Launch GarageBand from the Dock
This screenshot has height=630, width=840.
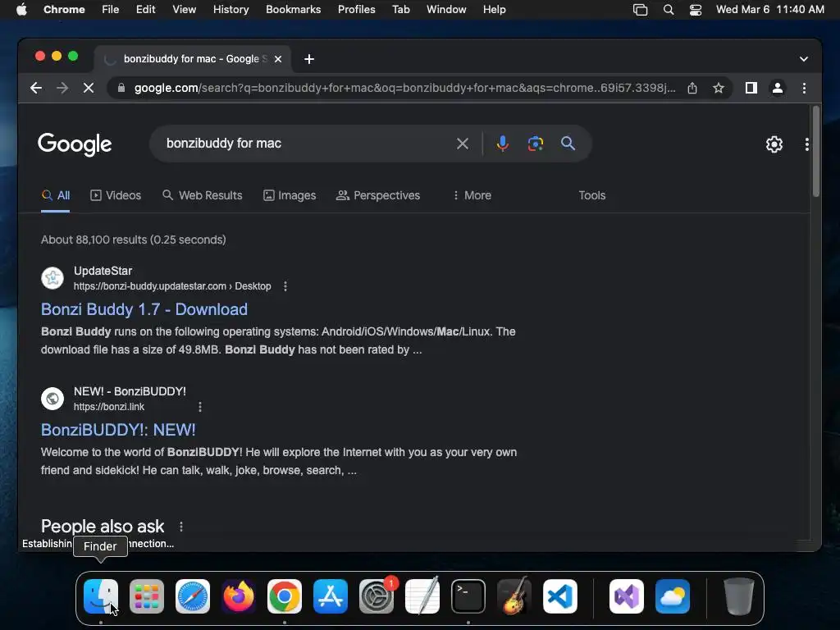pyautogui.click(x=514, y=596)
